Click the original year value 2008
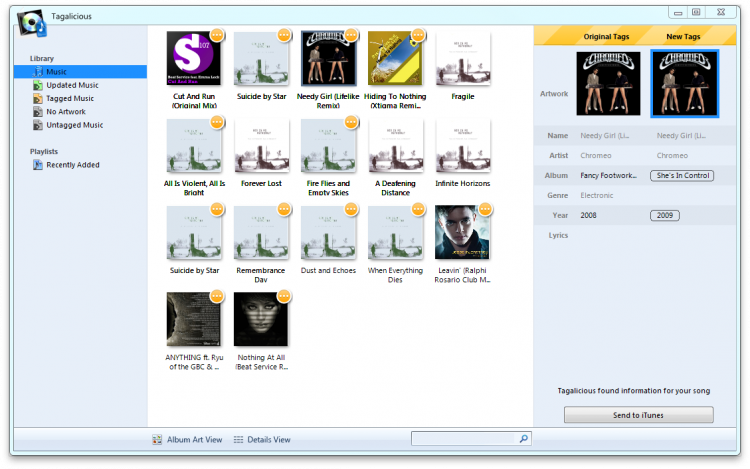Screen dimensions: 750x469 tap(588, 216)
